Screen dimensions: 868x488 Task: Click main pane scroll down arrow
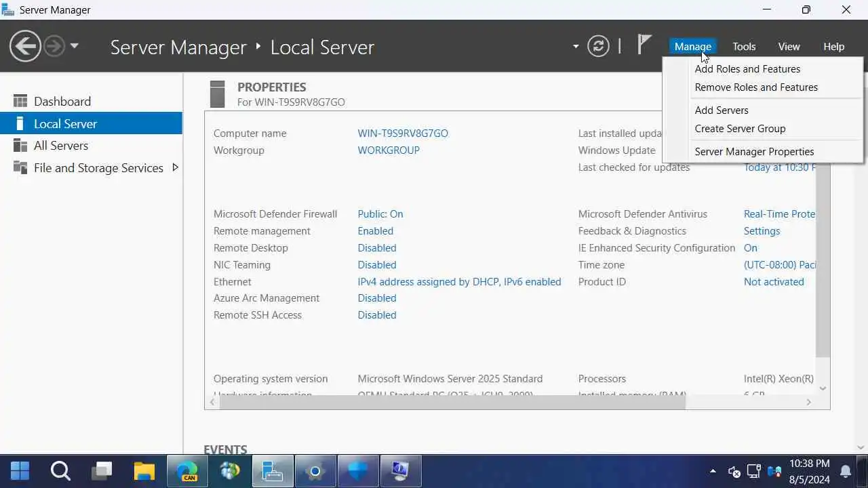861,447
